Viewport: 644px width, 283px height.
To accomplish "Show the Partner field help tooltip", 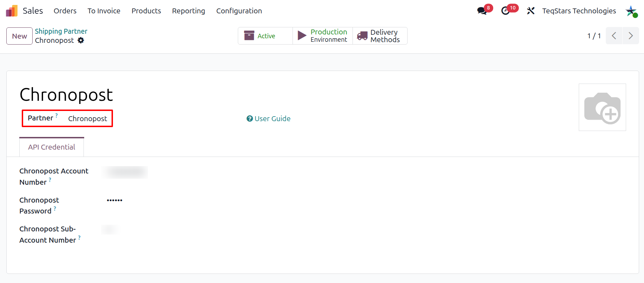I will click(x=56, y=115).
